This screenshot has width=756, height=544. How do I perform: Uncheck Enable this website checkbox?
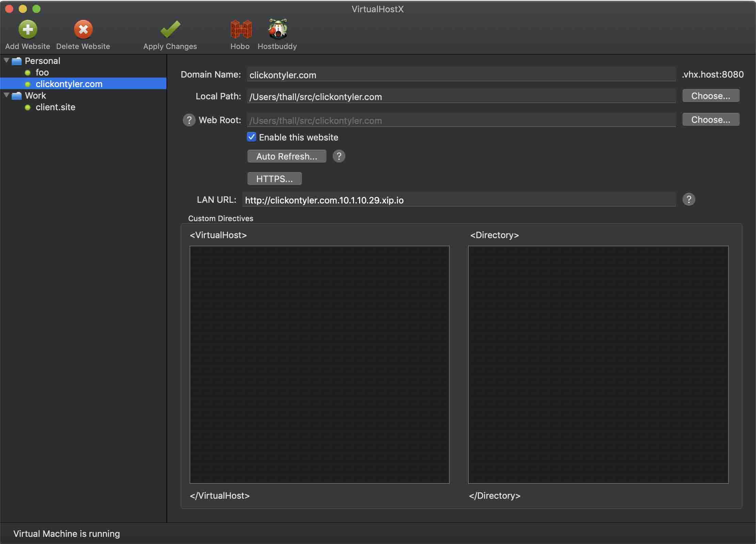click(x=251, y=137)
